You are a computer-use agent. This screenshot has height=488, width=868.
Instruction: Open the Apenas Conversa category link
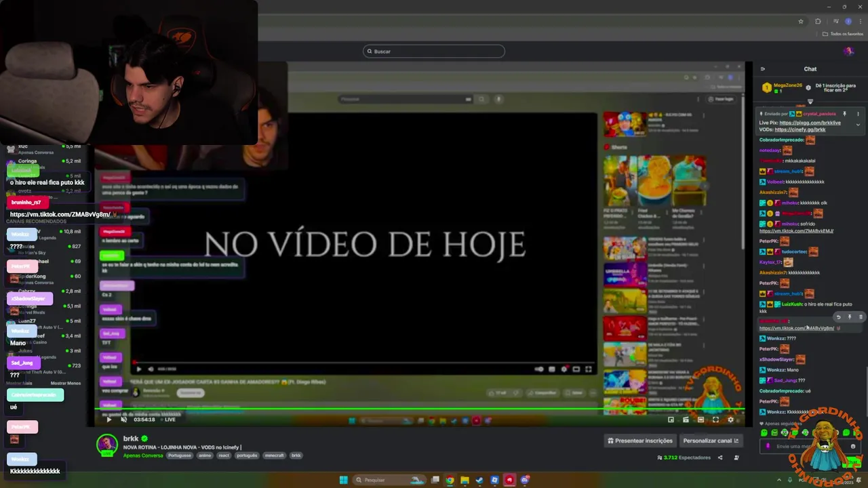click(x=143, y=455)
